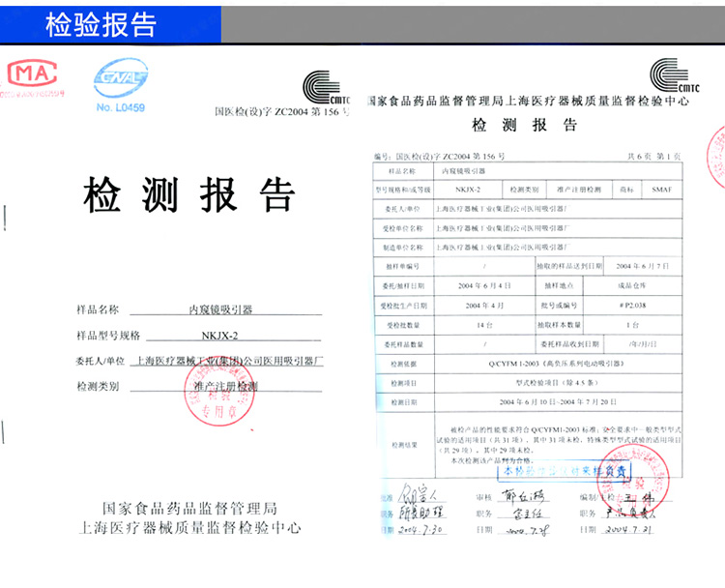Viewport: 725px width, 588px height.
Task: Select the batch number "# P2.038"
Action: [x=632, y=306]
